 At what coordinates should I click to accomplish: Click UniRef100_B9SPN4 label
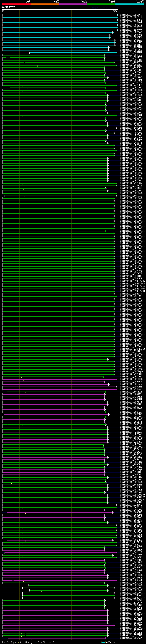131,52
